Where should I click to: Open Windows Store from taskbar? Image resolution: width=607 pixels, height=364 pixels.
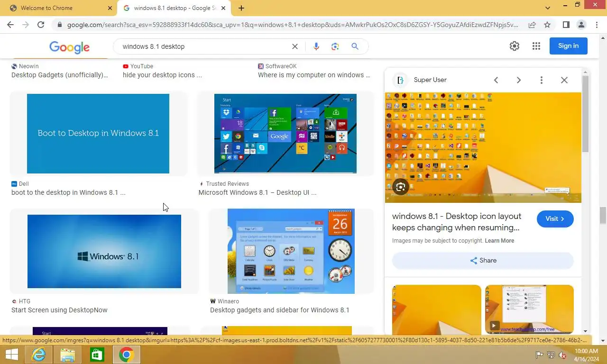tap(97, 355)
